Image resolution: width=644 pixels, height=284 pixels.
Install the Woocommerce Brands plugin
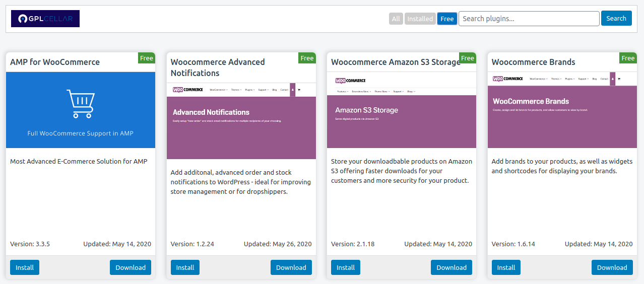pyautogui.click(x=506, y=267)
